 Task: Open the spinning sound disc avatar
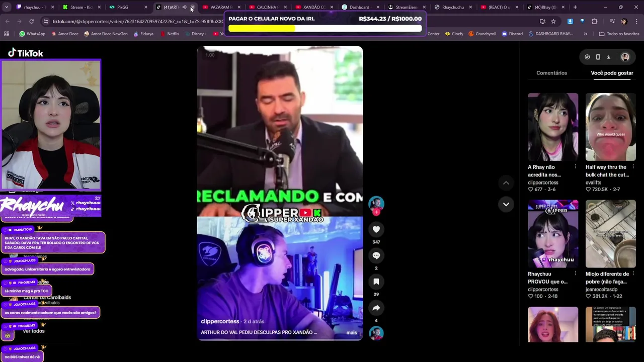pyautogui.click(x=376, y=333)
